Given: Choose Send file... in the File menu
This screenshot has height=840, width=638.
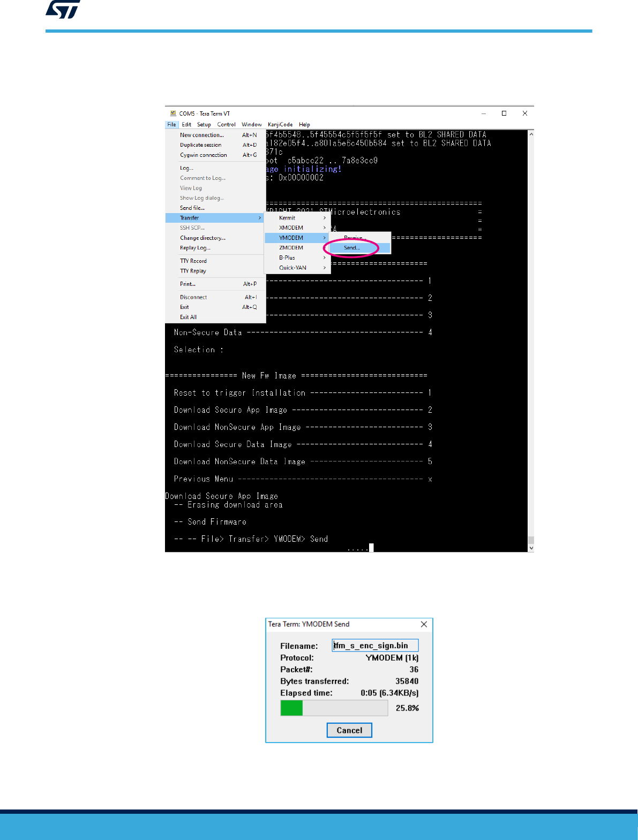Looking at the screenshot, I should [x=216, y=208].
